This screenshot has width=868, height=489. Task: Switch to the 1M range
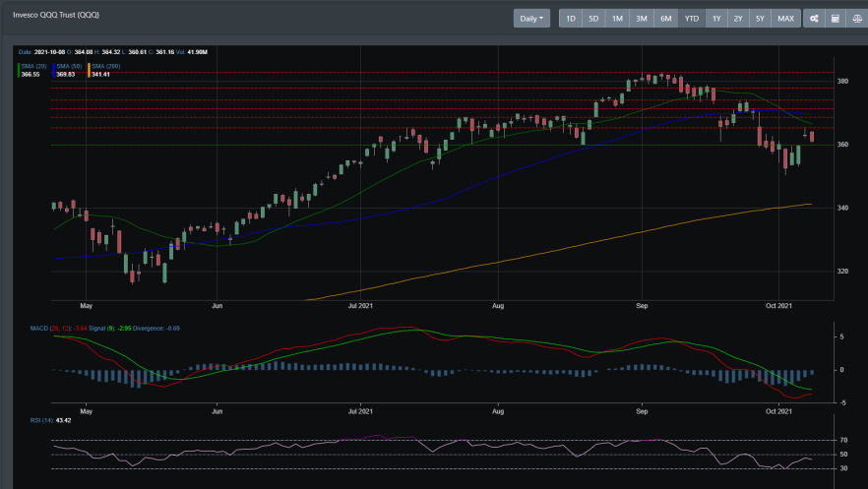click(617, 19)
